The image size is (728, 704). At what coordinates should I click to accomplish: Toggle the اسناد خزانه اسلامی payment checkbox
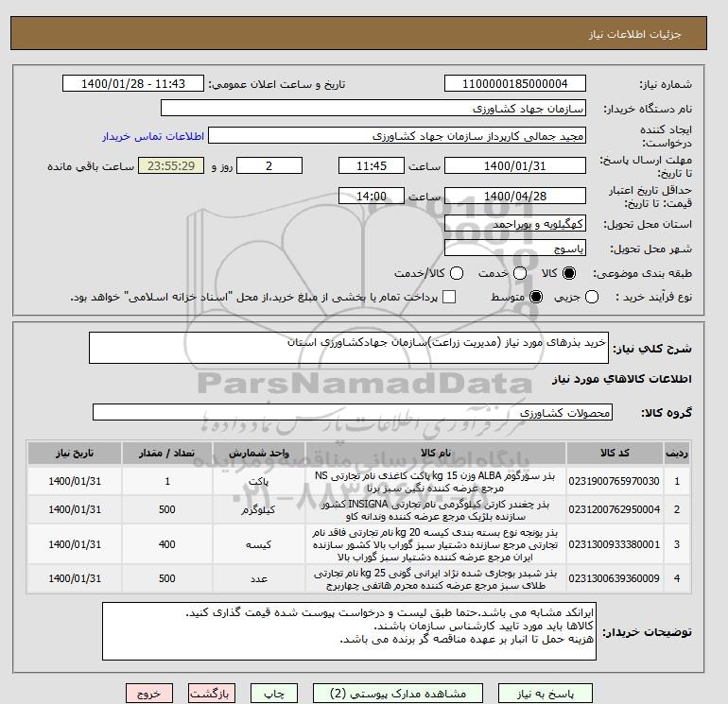tap(449, 297)
